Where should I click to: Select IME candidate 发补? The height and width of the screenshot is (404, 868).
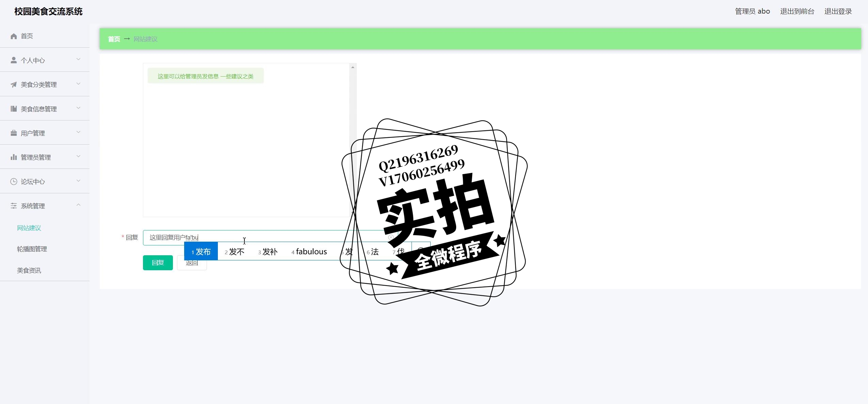point(268,252)
